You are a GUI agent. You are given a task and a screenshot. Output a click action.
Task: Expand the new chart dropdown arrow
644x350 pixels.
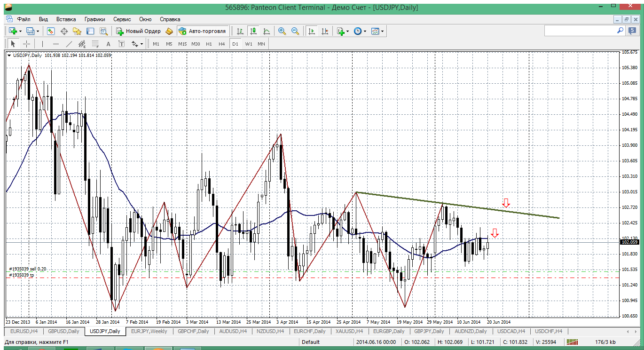(20, 31)
